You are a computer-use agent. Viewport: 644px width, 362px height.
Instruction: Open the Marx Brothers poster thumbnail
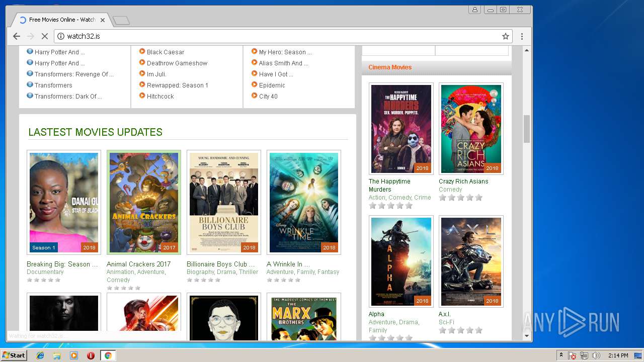click(304, 318)
